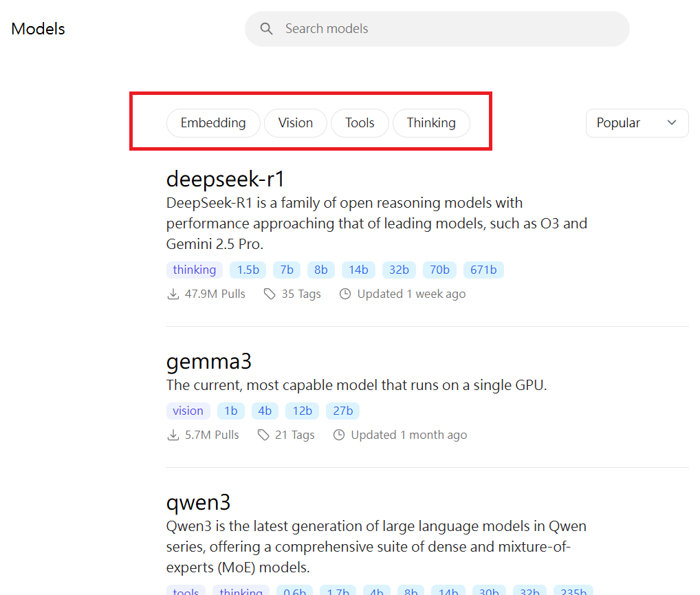The width and height of the screenshot is (700, 595).
Task: Click the deepseek-r1 description starting "DeepSeek-R1 is a family"
Action: tap(377, 224)
